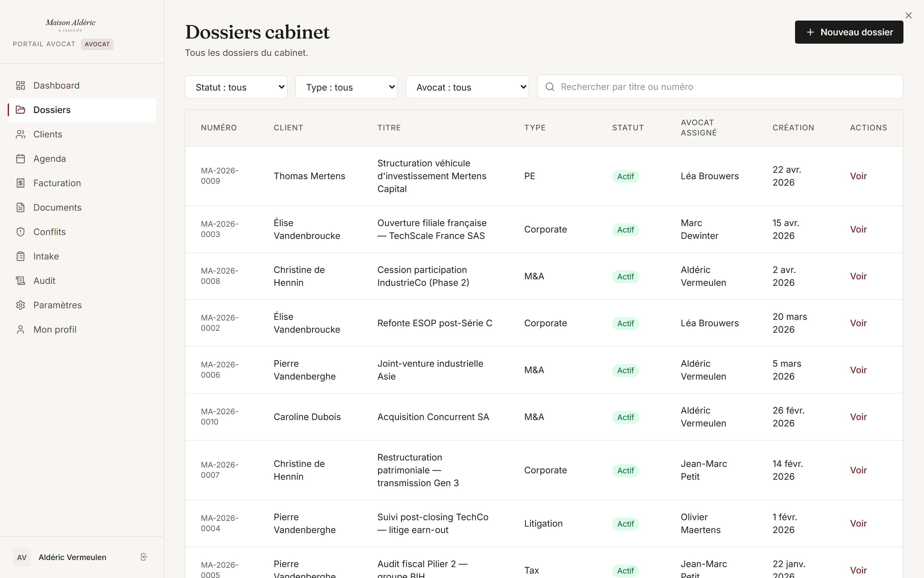Click title Suivi post-closing TechCo — litige earn-out
The height and width of the screenshot is (578, 924).
pyautogui.click(x=432, y=523)
